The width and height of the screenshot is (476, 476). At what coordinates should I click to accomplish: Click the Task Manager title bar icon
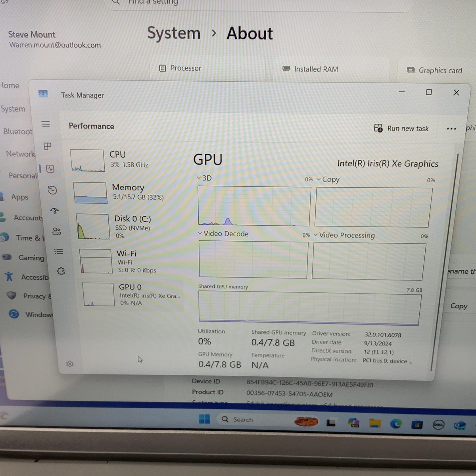pyautogui.click(x=43, y=94)
